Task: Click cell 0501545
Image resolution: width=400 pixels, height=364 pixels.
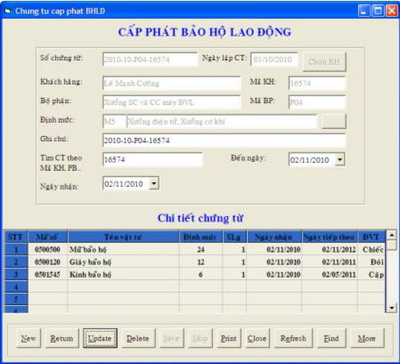Action: 48,274
